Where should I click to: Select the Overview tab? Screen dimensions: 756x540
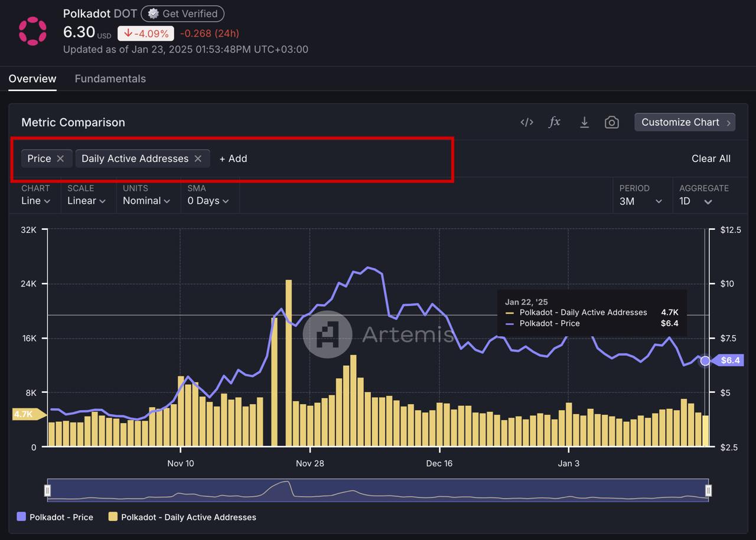(x=32, y=79)
